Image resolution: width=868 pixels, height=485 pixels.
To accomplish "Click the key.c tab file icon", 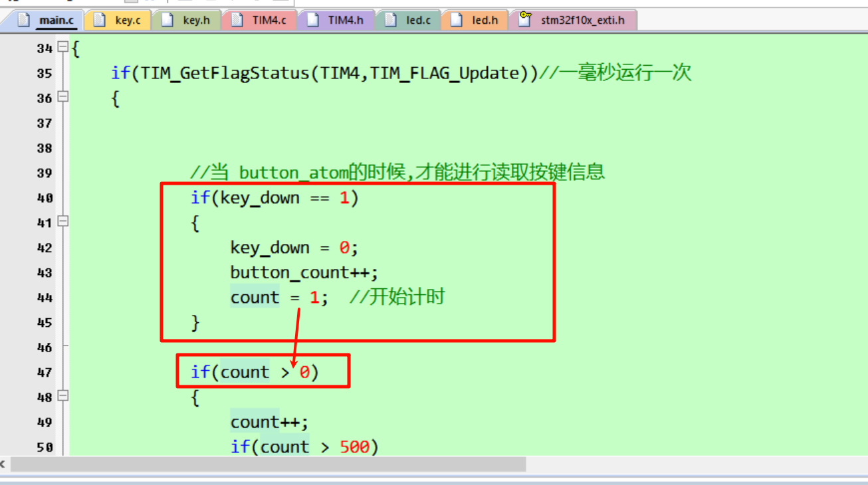I will click(100, 20).
